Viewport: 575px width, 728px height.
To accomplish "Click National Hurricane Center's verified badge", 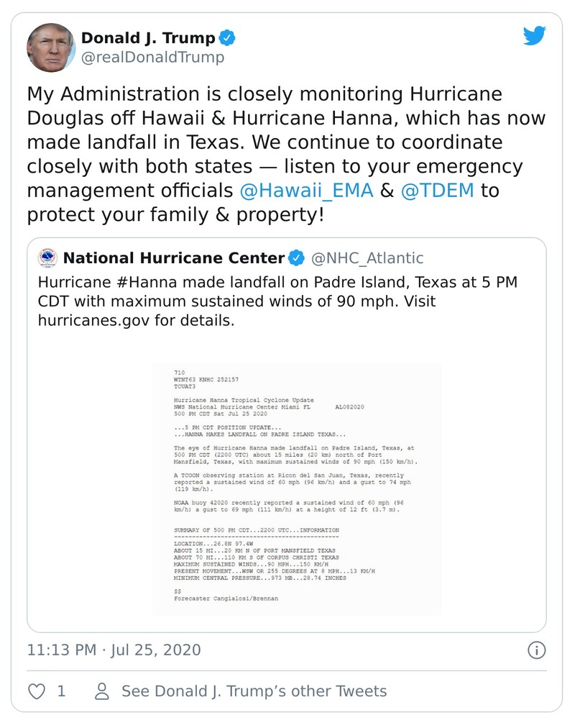I will [x=296, y=258].
